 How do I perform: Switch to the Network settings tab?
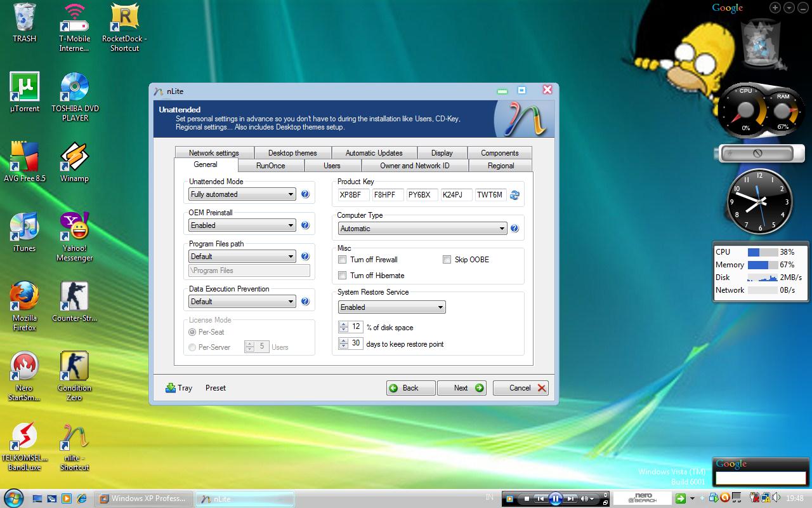214,153
